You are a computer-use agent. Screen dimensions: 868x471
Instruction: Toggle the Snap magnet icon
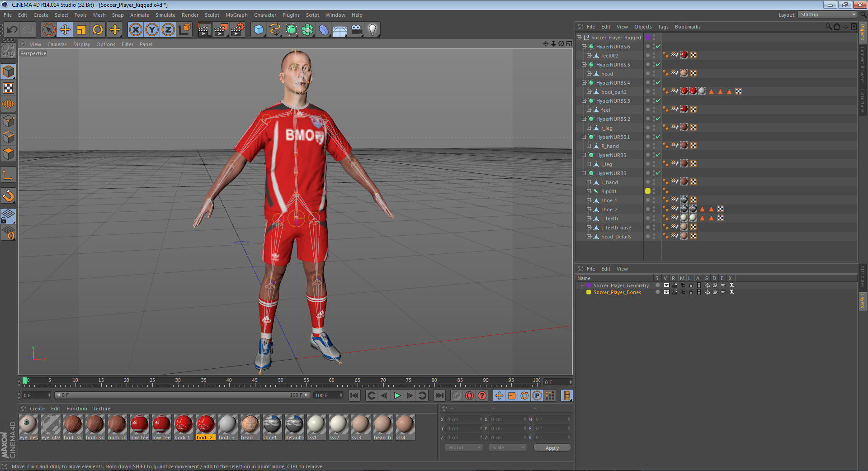click(x=9, y=195)
